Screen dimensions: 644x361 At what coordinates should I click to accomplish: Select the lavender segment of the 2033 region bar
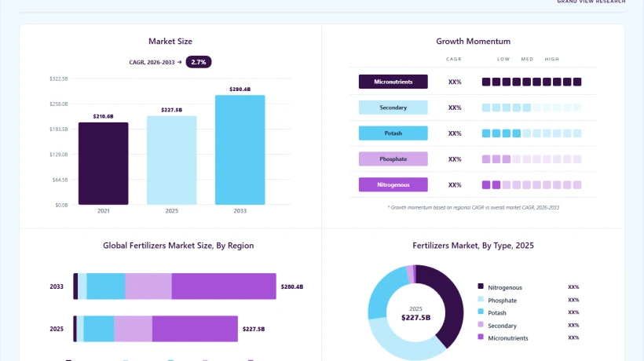pos(148,286)
